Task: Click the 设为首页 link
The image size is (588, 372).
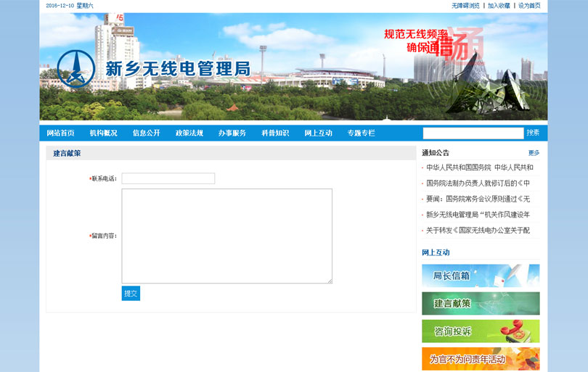Action: (x=528, y=5)
